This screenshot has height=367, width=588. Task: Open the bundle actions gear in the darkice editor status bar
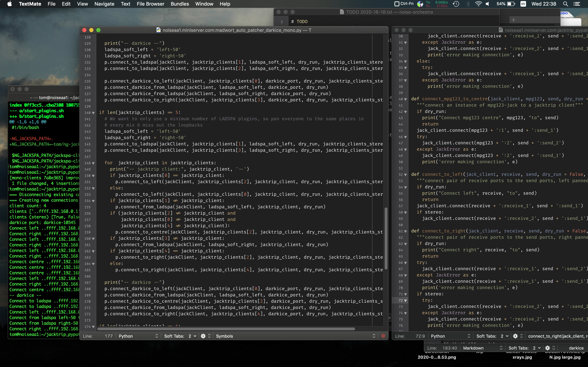[x=203, y=336]
